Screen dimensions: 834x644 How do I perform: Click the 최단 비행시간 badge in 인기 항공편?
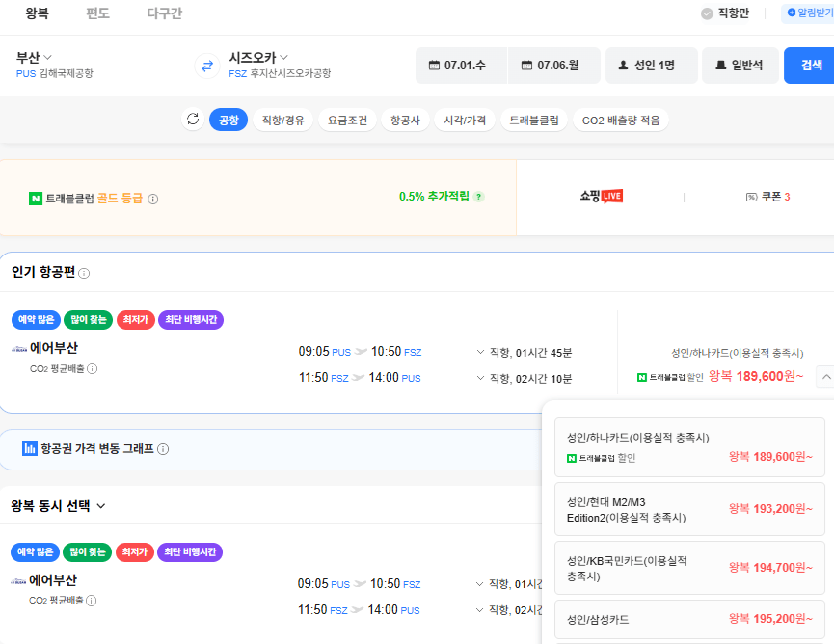tap(191, 320)
